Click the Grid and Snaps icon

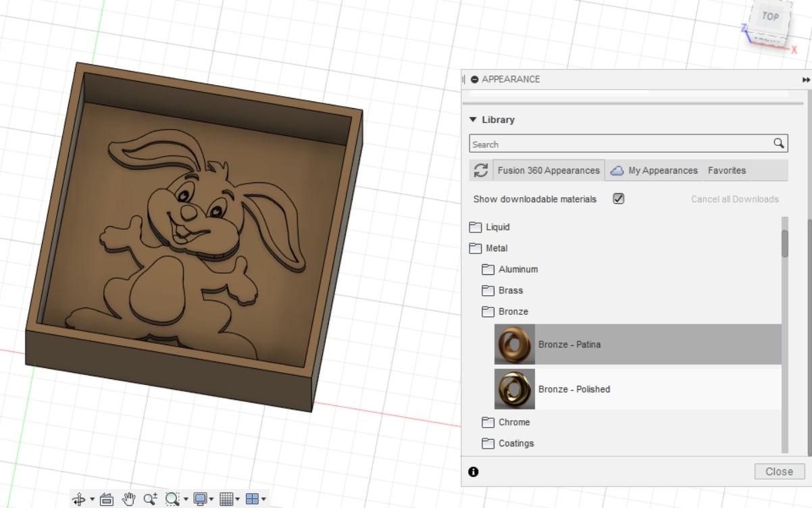point(226,499)
